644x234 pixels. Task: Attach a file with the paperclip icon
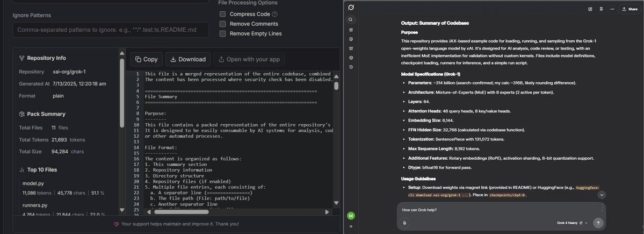pos(404,223)
